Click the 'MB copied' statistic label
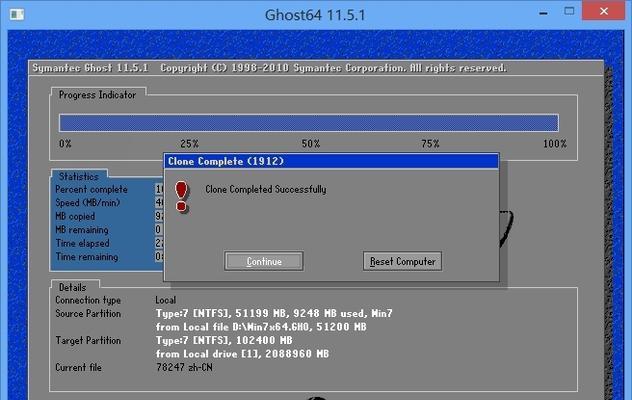Image resolution: width=632 pixels, height=400 pixels. coord(75,216)
